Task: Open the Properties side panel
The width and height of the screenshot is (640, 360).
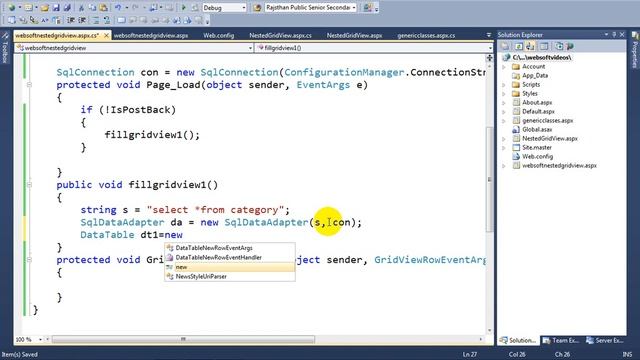Action: (635, 50)
